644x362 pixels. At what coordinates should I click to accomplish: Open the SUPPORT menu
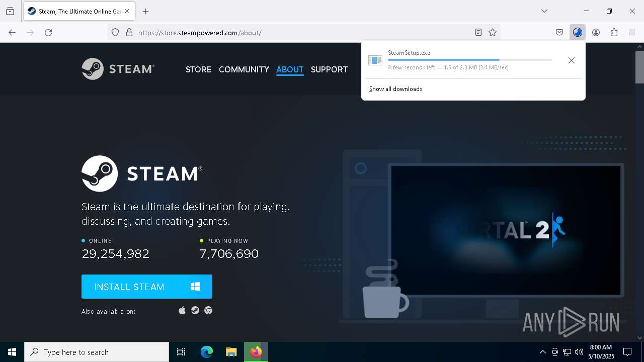[x=330, y=69]
